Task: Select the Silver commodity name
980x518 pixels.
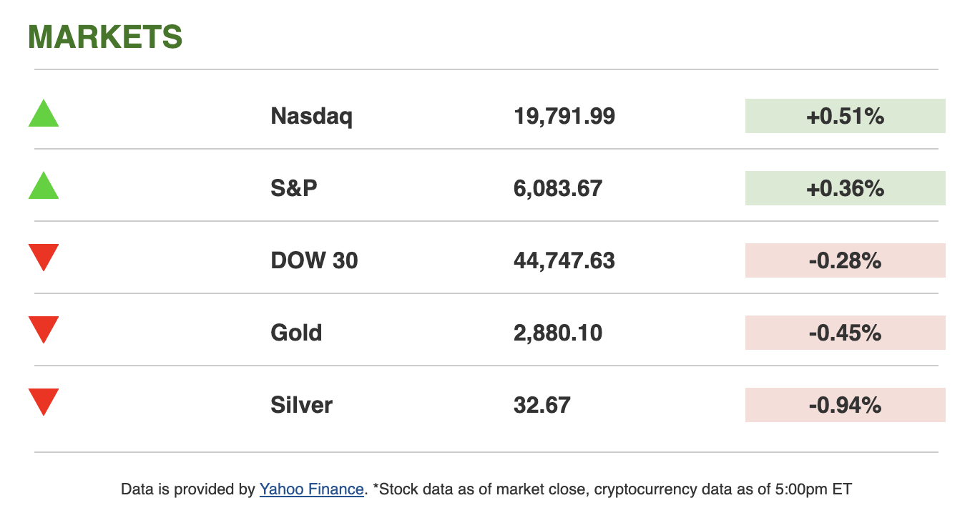Action: point(301,405)
